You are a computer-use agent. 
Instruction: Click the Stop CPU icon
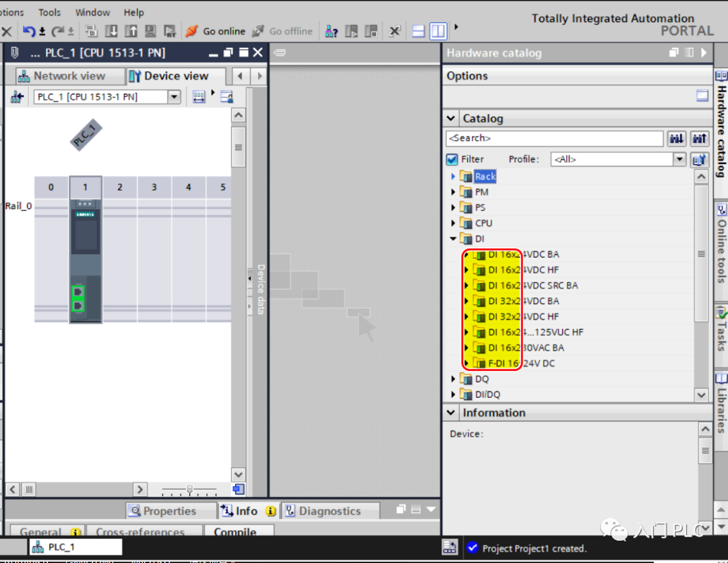pos(371,31)
